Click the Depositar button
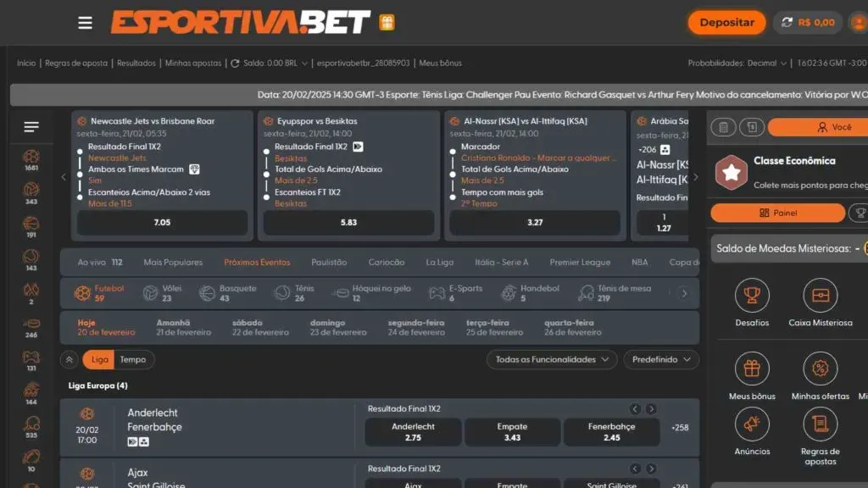The width and height of the screenshot is (868, 488). (726, 23)
